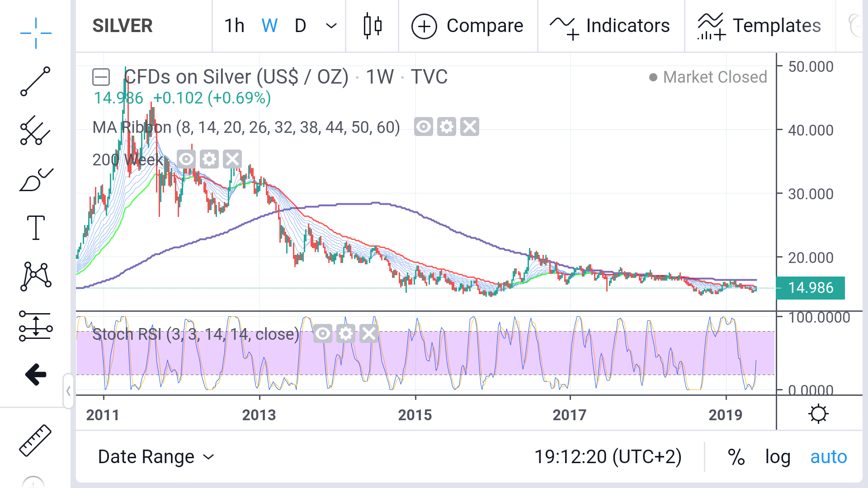
Task: Select the Weekly timeframe
Action: tap(269, 26)
